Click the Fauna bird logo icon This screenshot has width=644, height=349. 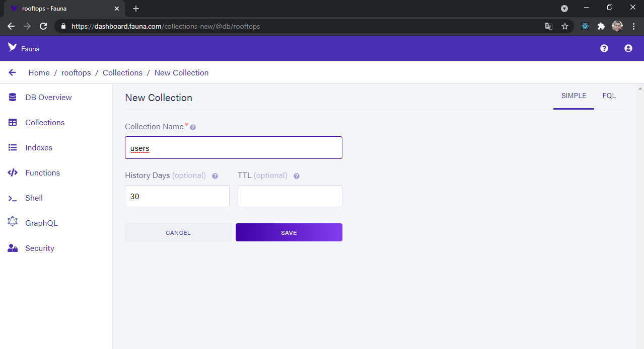[13, 47]
